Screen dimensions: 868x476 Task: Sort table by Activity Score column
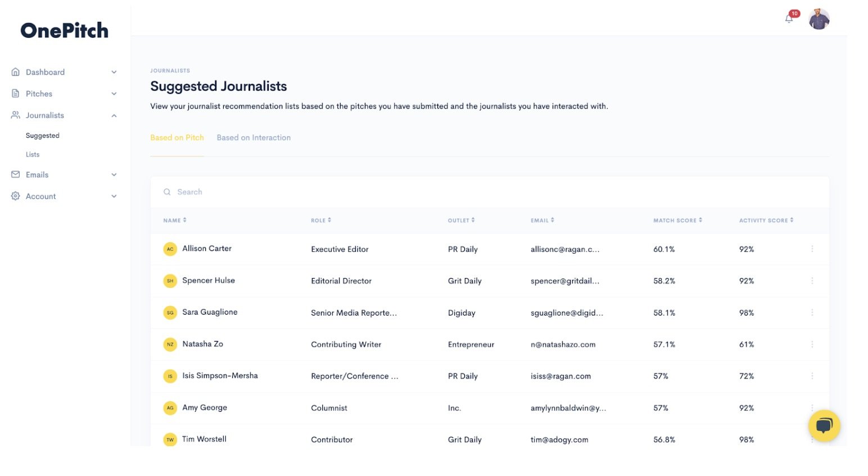pyautogui.click(x=766, y=221)
